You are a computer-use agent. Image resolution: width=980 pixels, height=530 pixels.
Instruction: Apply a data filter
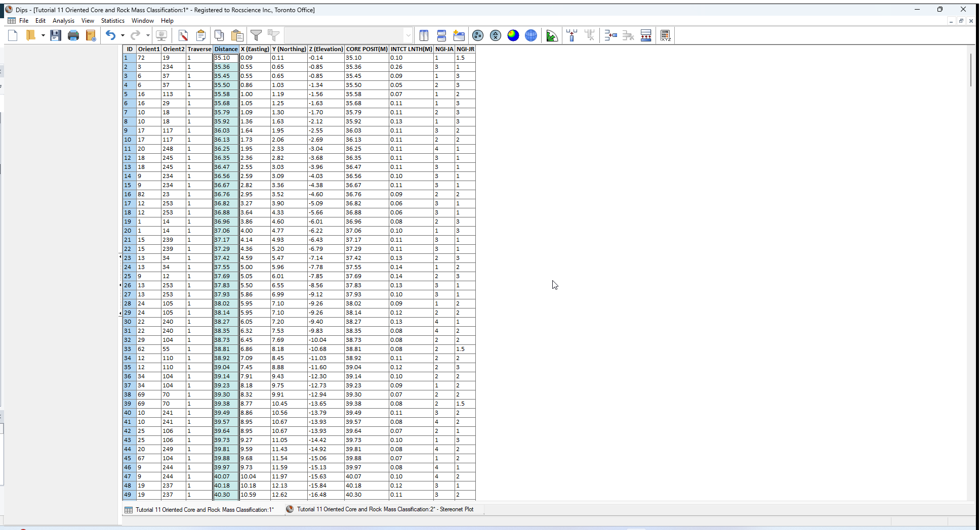pyautogui.click(x=256, y=35)
